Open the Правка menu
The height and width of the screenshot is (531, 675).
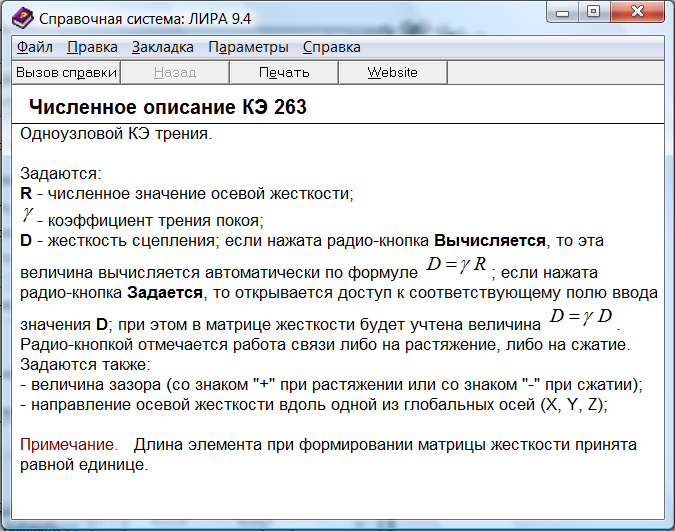[x=92, y=47]
